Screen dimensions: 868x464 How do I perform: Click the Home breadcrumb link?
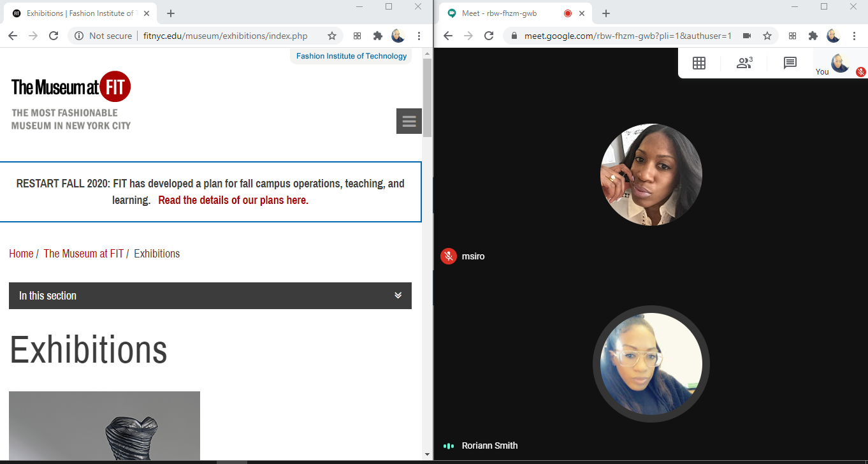point(21,253)
